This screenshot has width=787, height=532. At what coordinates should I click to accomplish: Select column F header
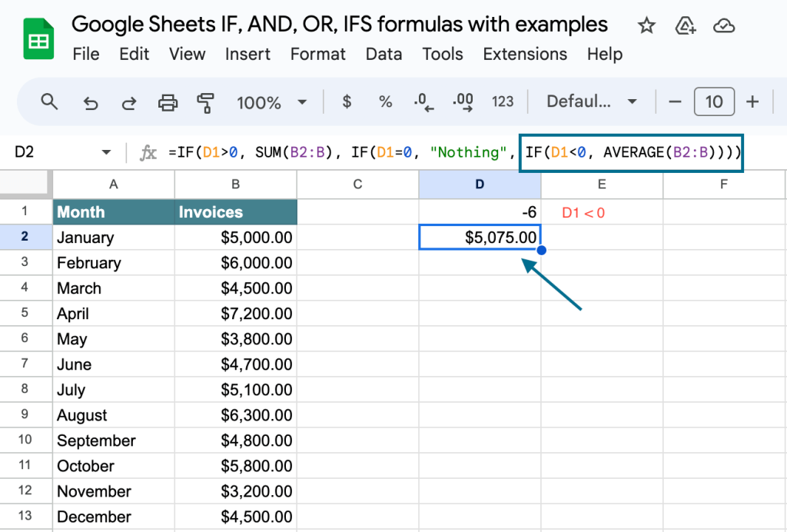tap(724, 185)
